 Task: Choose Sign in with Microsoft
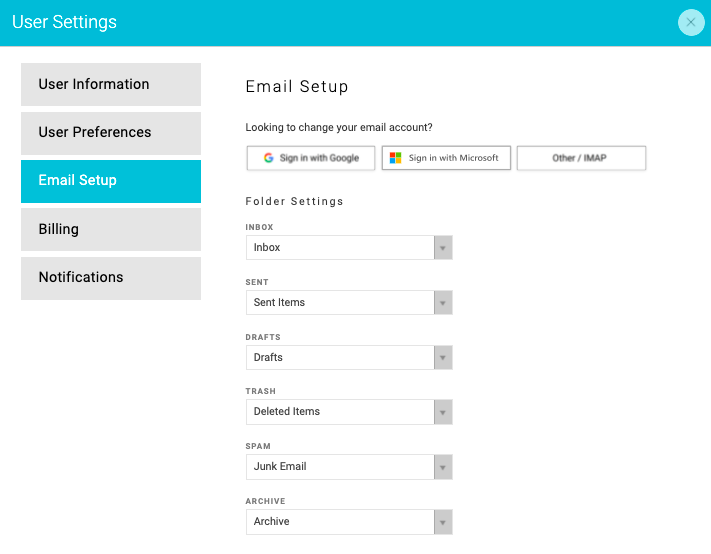(446, 158)
